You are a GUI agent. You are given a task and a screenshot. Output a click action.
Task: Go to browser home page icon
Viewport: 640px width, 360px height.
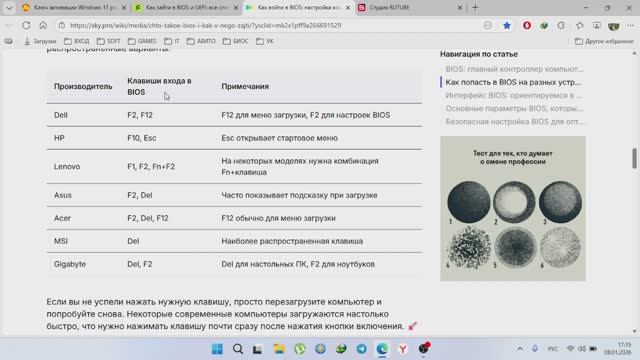point(43,25)
